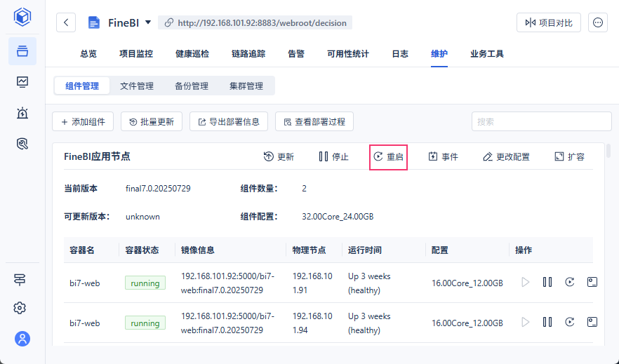Restart container on node 192.168.101.91
The width and height of the screenshot is (619, 364).
click(x=570, y=283)
